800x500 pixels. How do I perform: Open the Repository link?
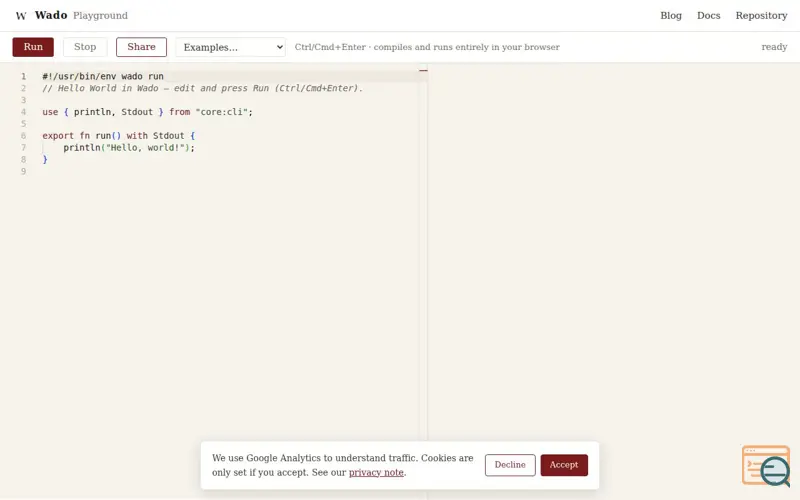(x=761, y=15)
